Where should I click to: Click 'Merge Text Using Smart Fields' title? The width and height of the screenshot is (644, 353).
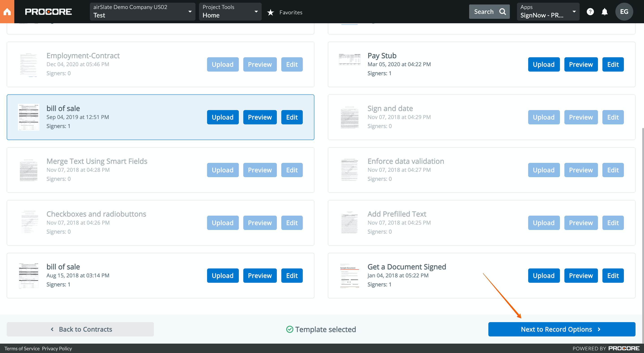click(97, 161)
